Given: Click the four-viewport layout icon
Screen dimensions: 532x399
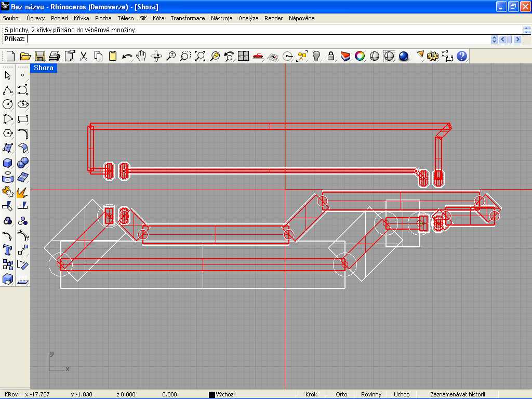Looking at the screenshot, I should click(243, 56).
